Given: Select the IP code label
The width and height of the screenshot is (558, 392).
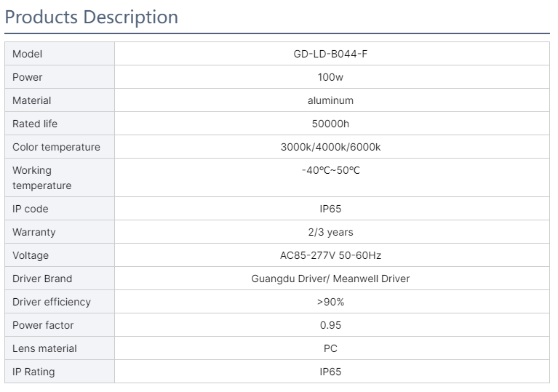Looking at the screenshot, I should (31, 209).
